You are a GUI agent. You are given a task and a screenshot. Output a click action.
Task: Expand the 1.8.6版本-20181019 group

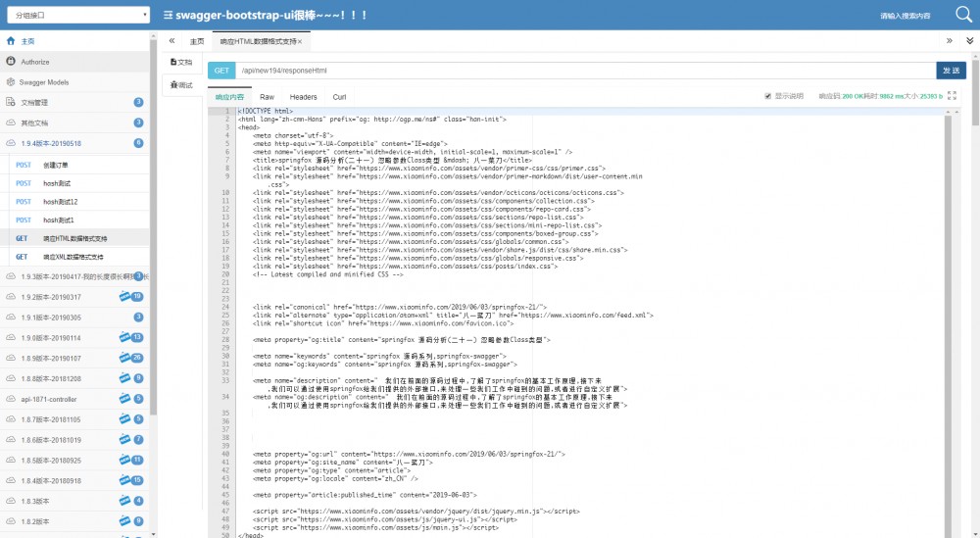click(x=75, y=440)
